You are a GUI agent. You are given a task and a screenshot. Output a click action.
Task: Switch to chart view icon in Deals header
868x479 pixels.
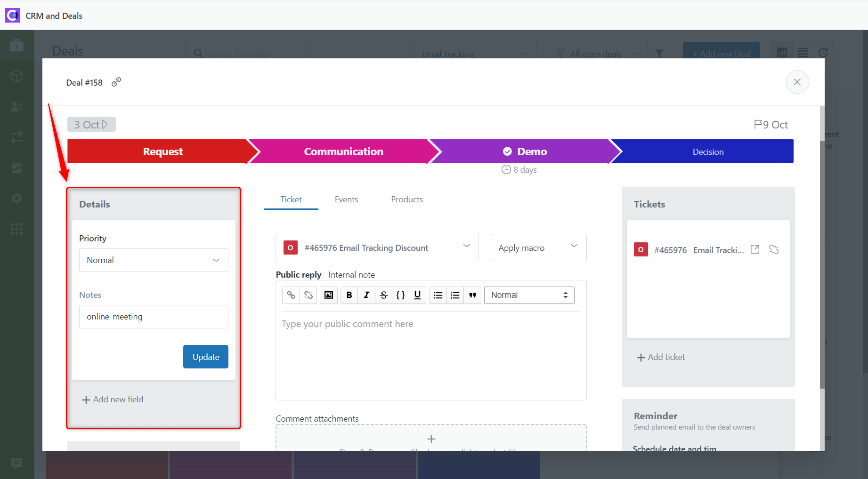(782, 52)
